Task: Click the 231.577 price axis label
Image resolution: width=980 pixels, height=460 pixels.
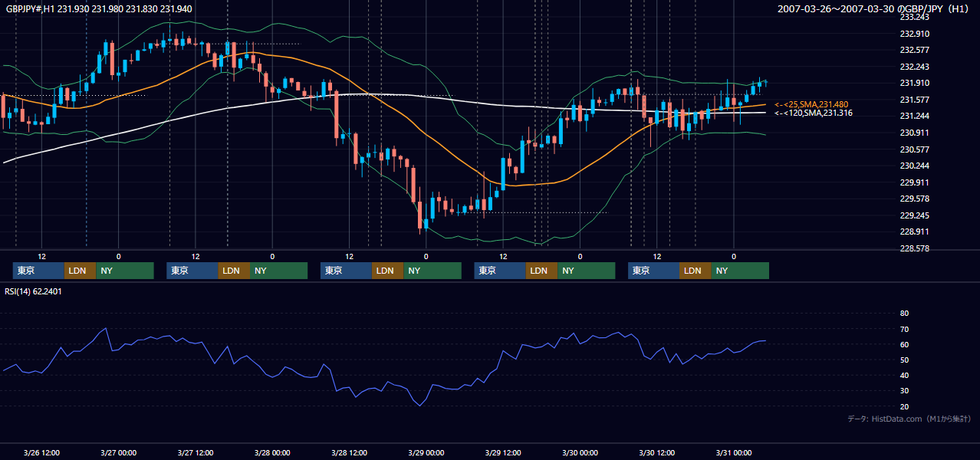Action: [x=913, y=100]
